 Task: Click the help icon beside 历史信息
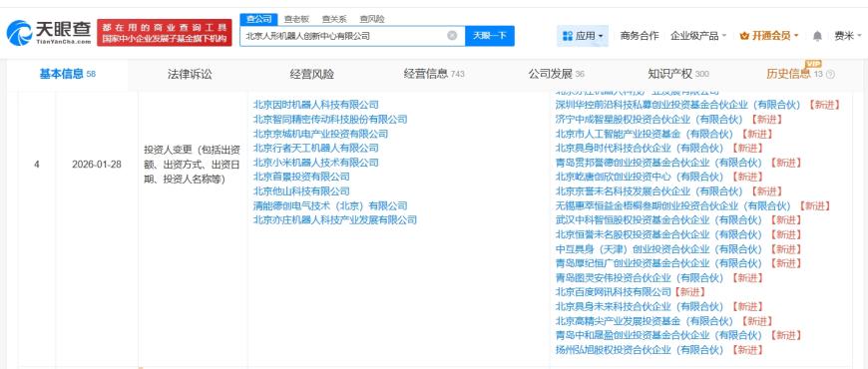click(830, 74)
